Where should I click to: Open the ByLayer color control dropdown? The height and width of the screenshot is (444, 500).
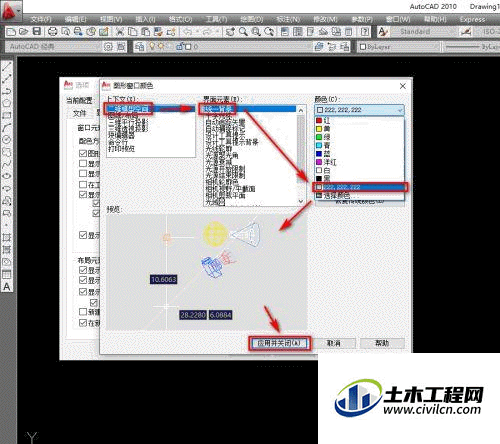(399, 47)
